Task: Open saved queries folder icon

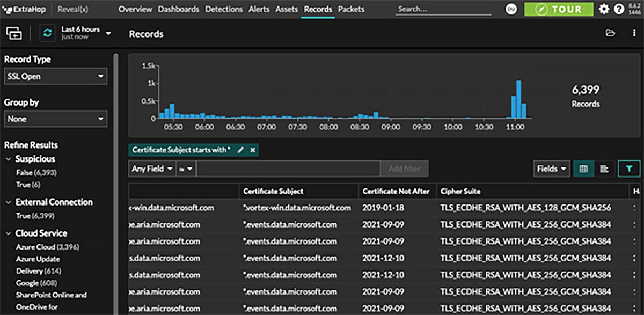Action: point(610,33)
